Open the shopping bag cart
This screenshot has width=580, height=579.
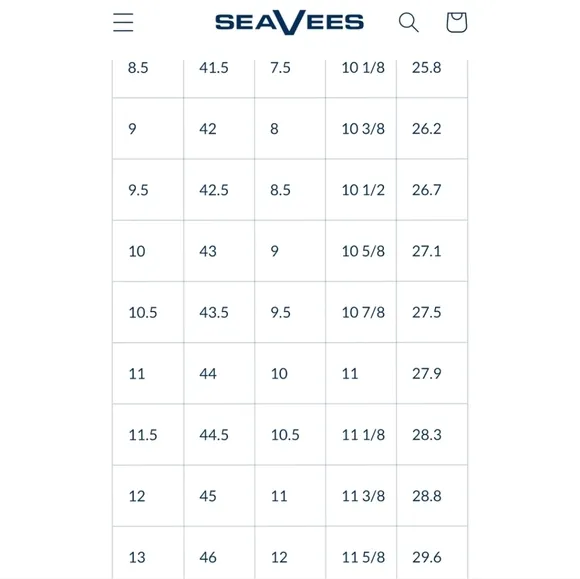457,22
